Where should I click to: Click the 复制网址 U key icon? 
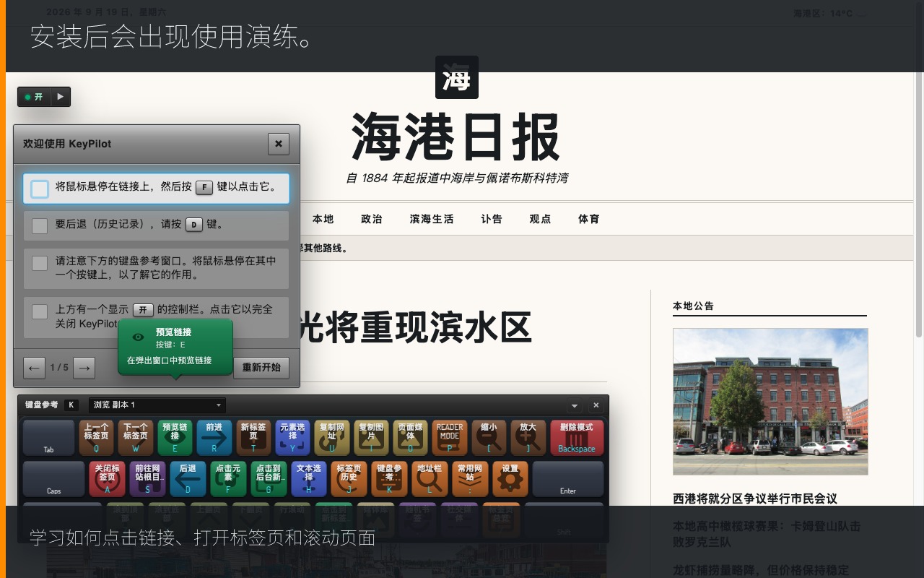tap(332, 438)
